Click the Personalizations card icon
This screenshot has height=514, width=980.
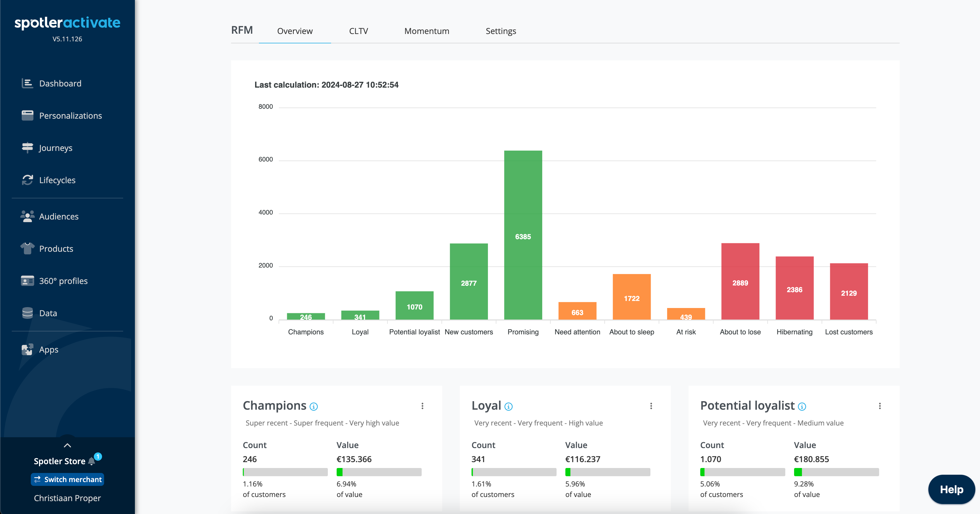coord(27,115)
